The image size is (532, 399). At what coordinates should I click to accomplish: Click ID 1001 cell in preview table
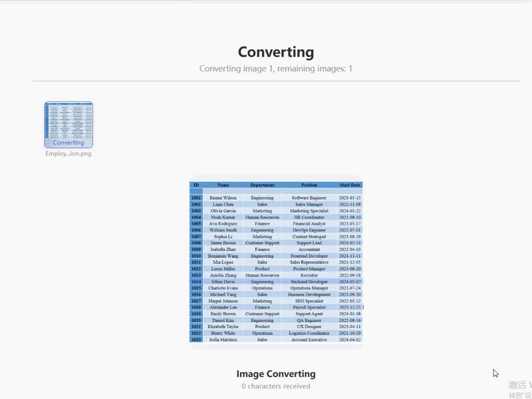(x=196, y=198)
